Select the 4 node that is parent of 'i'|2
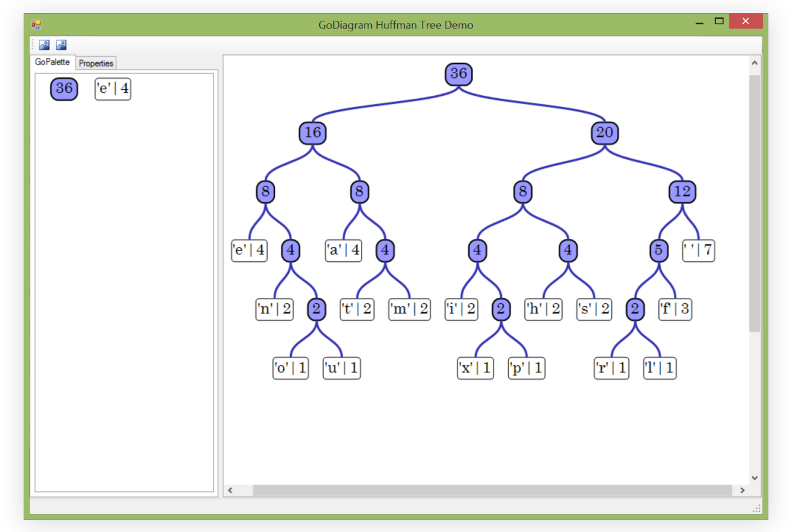 (477, 250)
